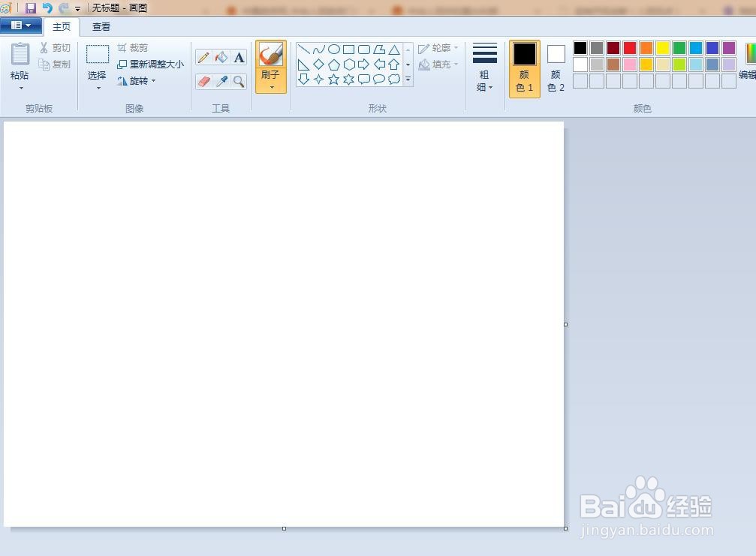This screenshot has width=756, height=556.
Task: Choose the Four-point star shape
Action: point(319,80)
